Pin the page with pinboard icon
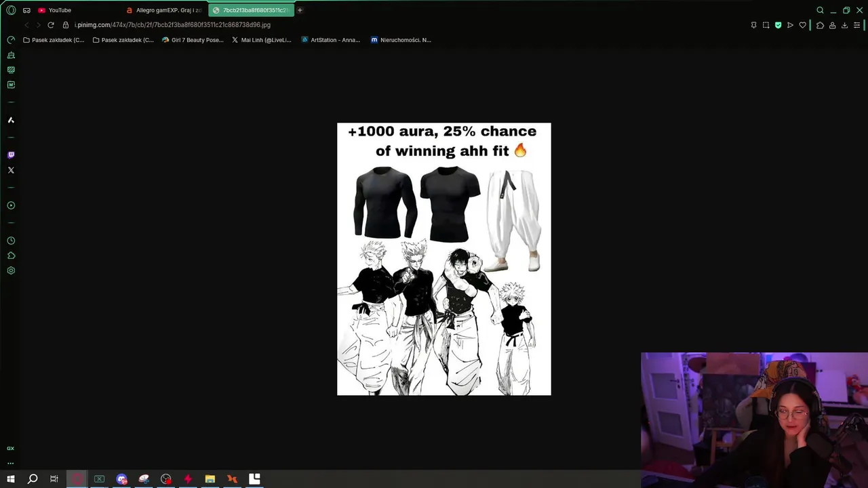This screenshot has width=868, height=488. pyautogui.click(x=753, y=25)
